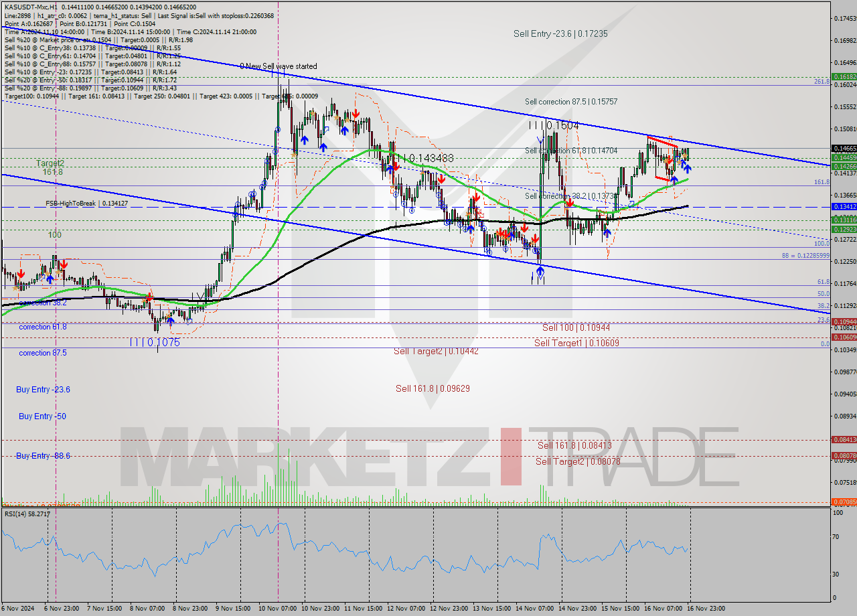
Task: Click the RSI scale value 30
Action: (836, 574)
